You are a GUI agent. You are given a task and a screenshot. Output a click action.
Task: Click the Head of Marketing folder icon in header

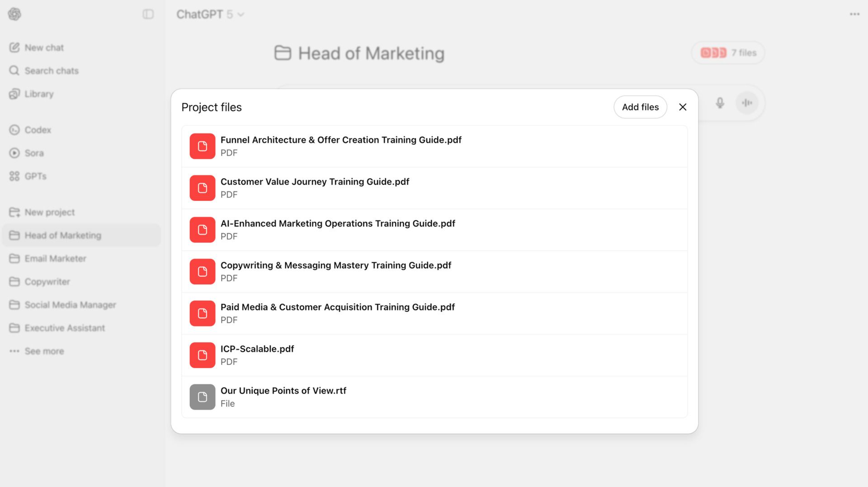[x=283, y=53]
